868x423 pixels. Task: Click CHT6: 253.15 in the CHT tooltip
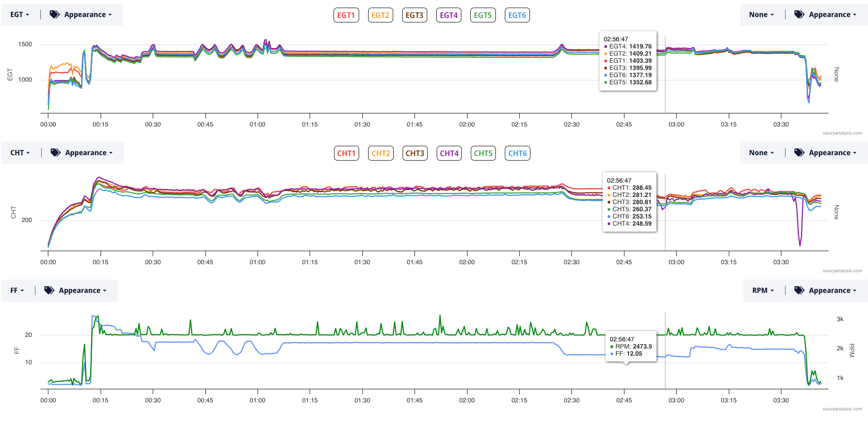tap(629, 217)
